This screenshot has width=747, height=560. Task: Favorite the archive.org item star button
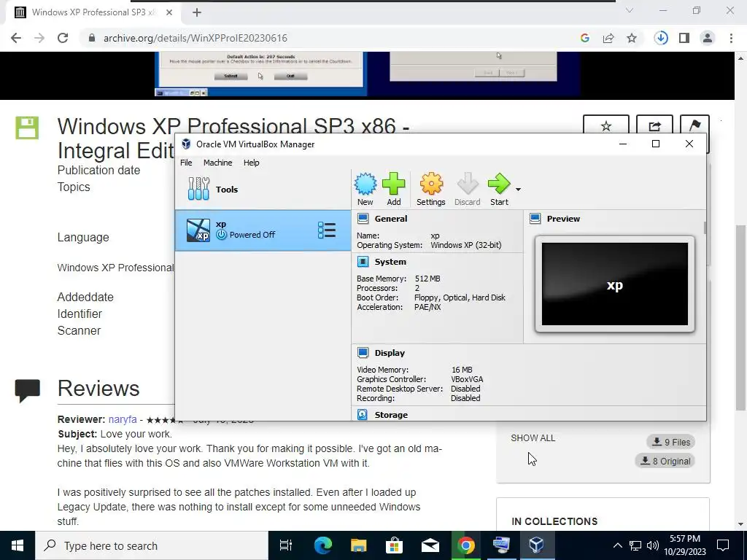click(x=606, y=126)
